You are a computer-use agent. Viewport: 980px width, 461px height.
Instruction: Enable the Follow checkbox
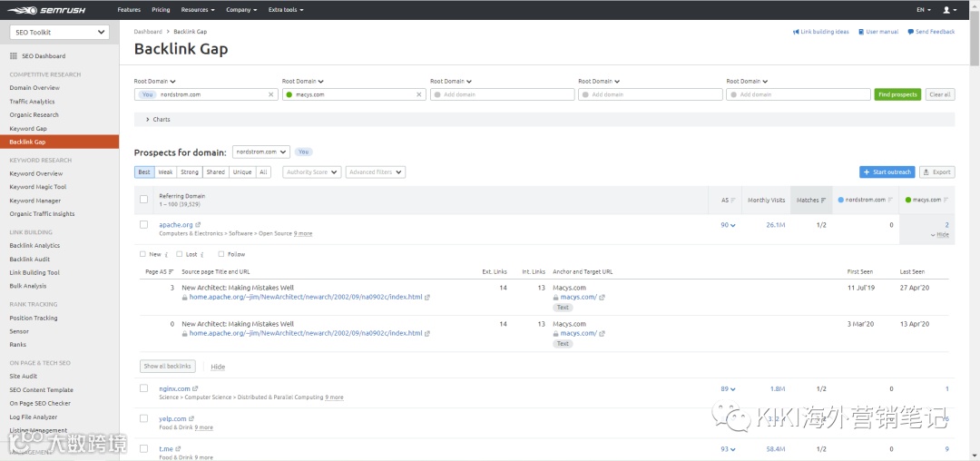(x=221, y=254)
